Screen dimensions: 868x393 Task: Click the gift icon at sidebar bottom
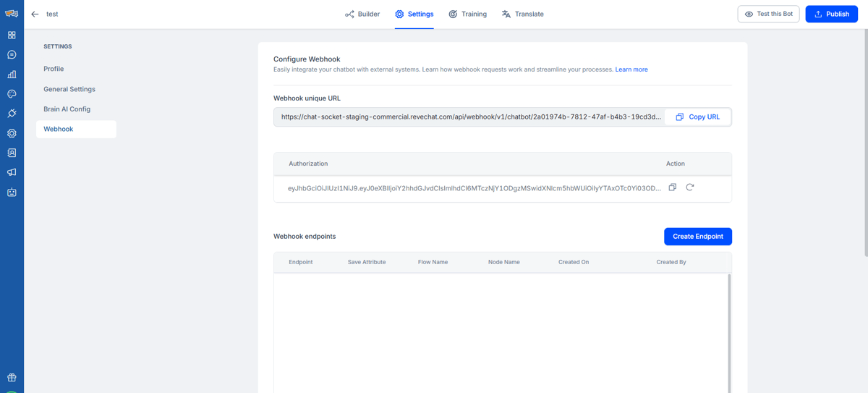click(x=12, y=378)
